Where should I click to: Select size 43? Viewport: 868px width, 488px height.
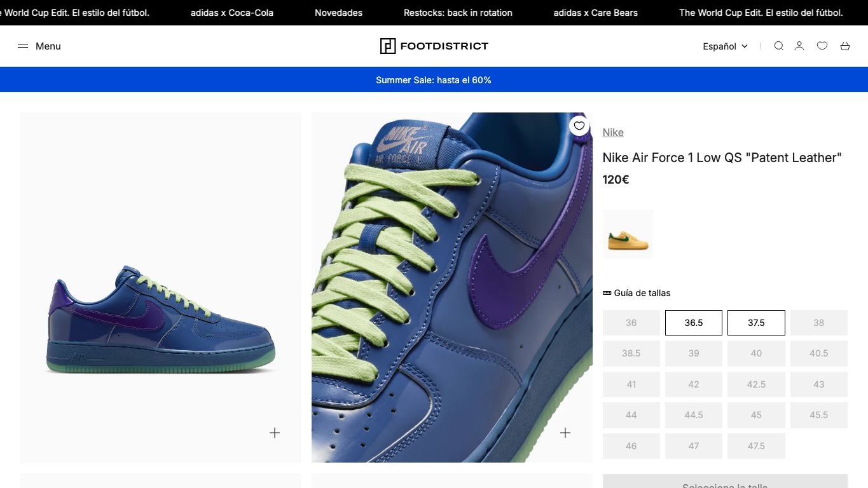coord(819,384)
